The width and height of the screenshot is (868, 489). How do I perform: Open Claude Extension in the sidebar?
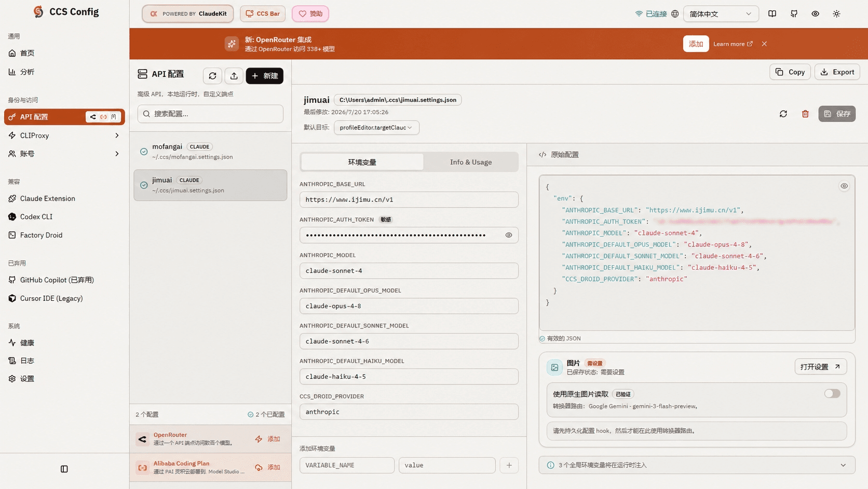click(x=64, y=199)
